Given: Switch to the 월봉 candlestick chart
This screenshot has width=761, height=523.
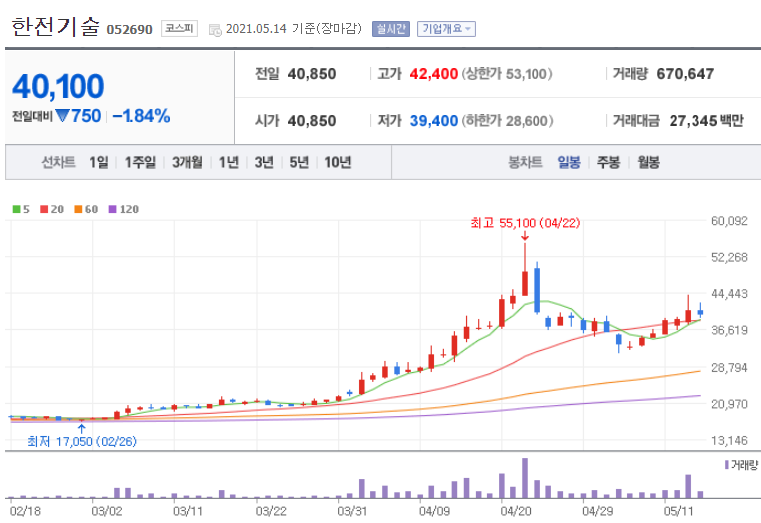Looking at the screenshot, I should [648, 162].
